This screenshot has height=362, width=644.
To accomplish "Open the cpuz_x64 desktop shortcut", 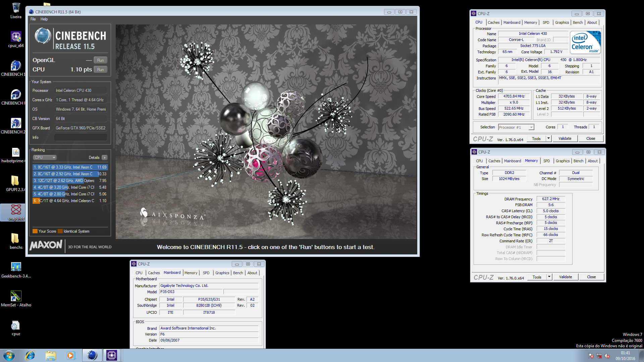I will [x=16, y=39].
